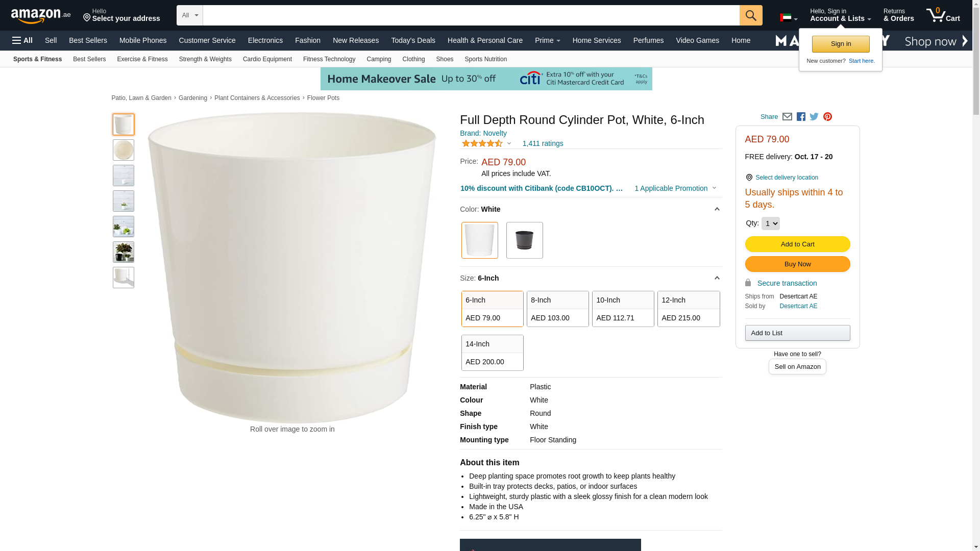Click the search magnifier button
Viewport: 980px width, 551px height.
(750, 15)
